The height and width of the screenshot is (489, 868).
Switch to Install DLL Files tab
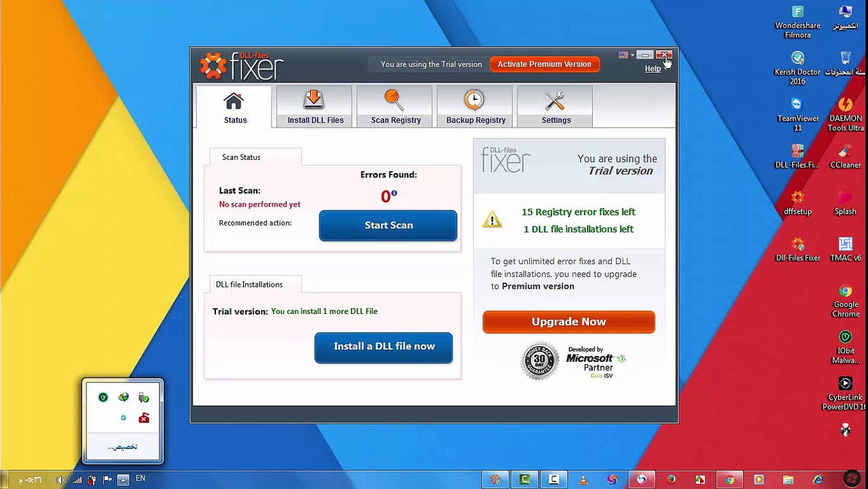315,107
